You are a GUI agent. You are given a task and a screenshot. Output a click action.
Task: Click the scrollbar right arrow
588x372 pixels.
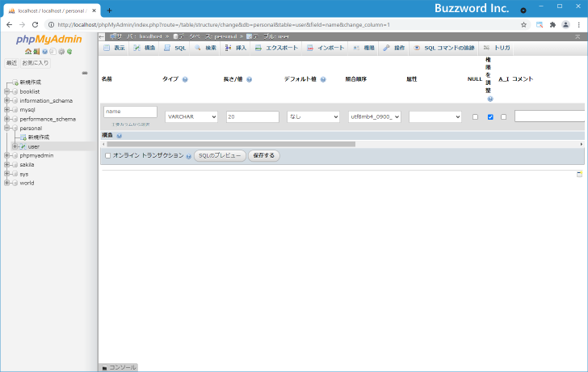click(x=582, y=144)
